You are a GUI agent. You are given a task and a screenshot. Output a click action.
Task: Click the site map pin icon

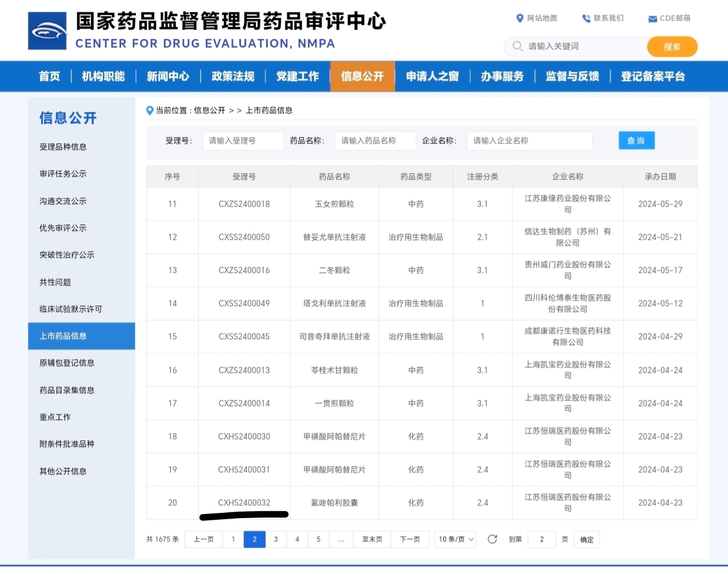520,18
